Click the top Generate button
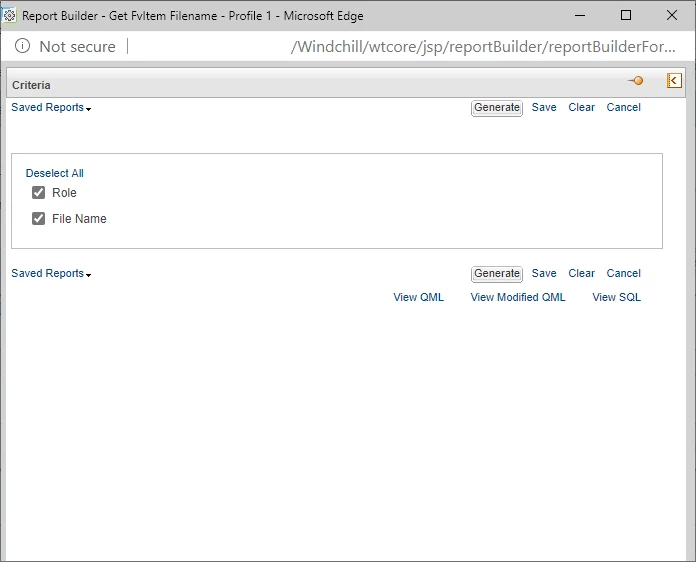Image resolution: width=696 pixels, height=562 pixels. click(x=497, y=108)
